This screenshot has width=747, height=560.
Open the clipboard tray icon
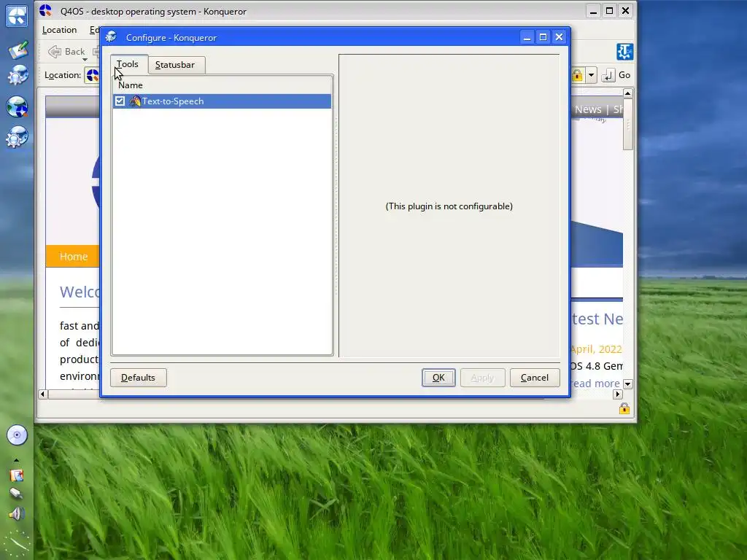pos(16,475)
